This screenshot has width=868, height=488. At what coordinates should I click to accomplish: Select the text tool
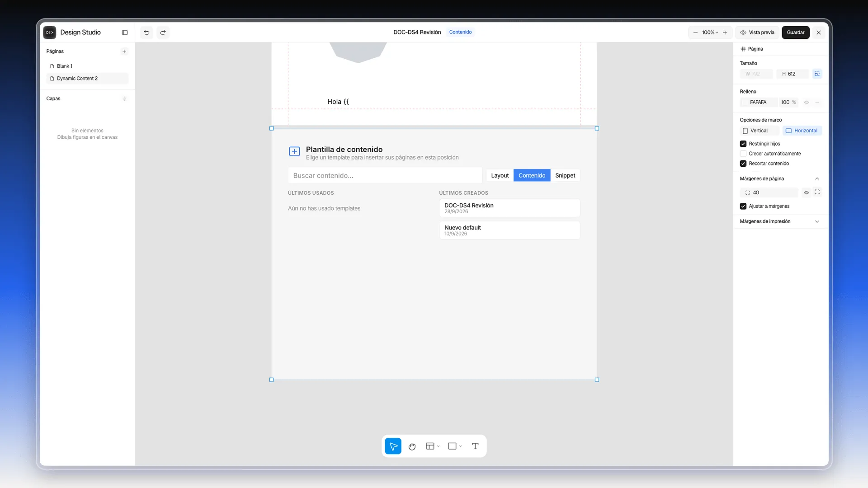coord(475,446)
